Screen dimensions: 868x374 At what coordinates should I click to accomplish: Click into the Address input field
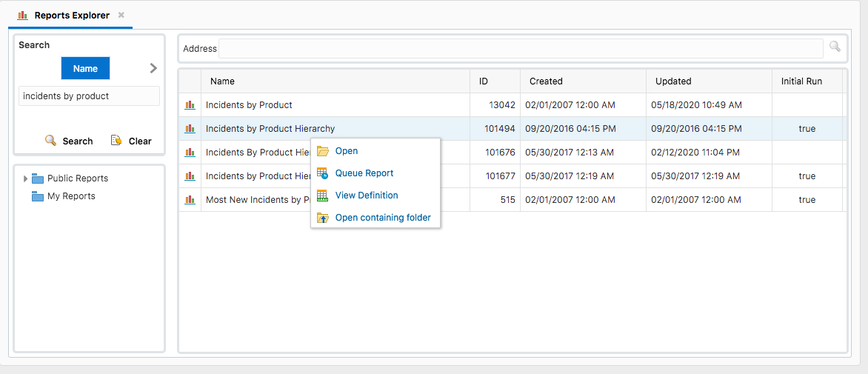point(520,49)
